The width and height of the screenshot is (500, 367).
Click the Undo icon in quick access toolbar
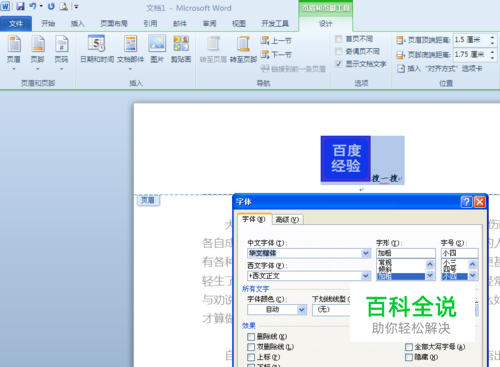click(33, 6)
